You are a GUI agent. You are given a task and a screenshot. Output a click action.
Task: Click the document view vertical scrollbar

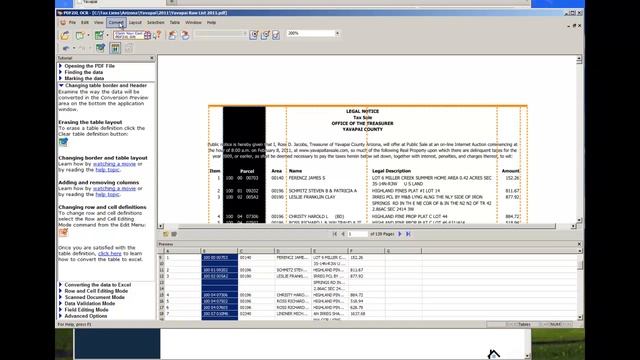[579, 140]
